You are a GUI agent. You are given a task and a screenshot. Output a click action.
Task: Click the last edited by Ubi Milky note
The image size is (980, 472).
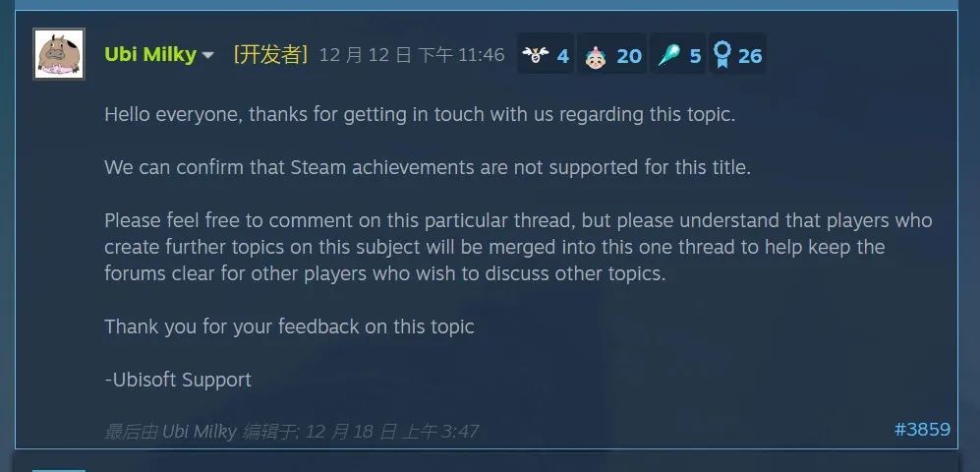tap(291, 432)
